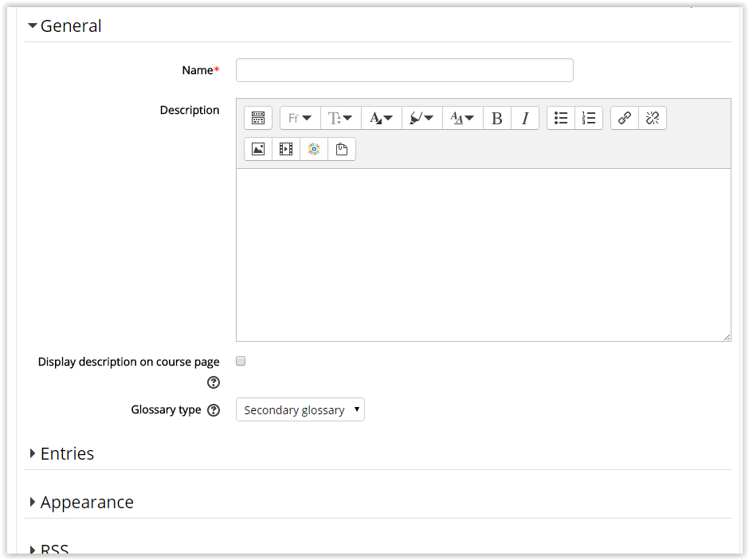Open the paragraph styles dropdown
Image resolution: width=749 pixels, height=560 pixels.
click(462, 118)
